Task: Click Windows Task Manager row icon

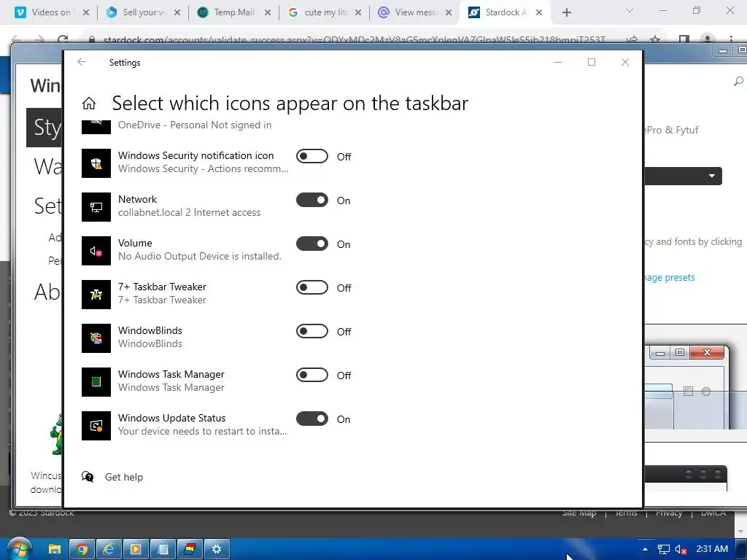Action: 96,382
